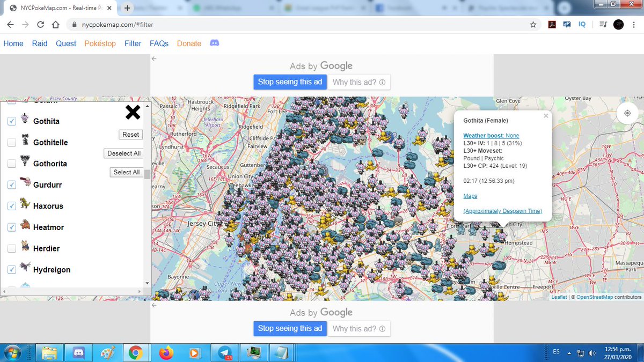
Task: Reload the page with the refresh icon
Action: click(x=41, y=25)
